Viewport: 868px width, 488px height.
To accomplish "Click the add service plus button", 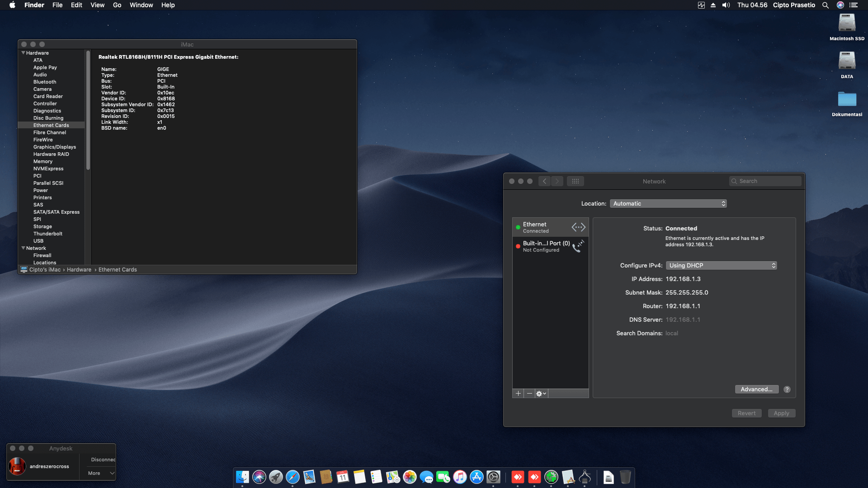I will (518, 394).
